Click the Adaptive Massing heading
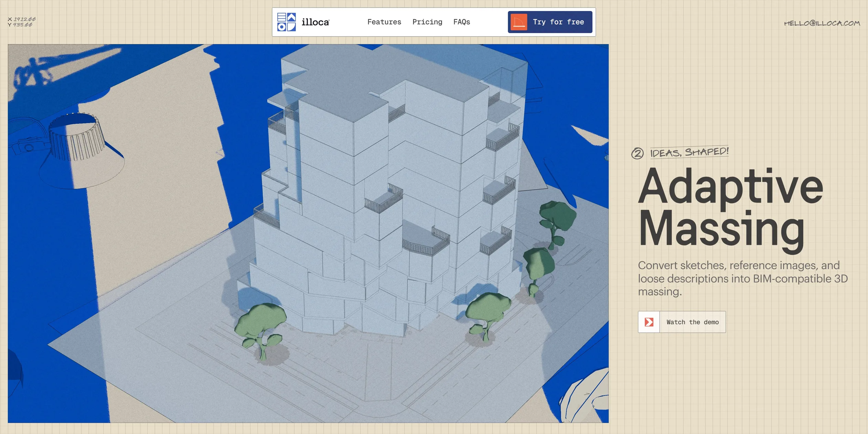This screenshot has height=434, width=868. click(x=730, y=210)
